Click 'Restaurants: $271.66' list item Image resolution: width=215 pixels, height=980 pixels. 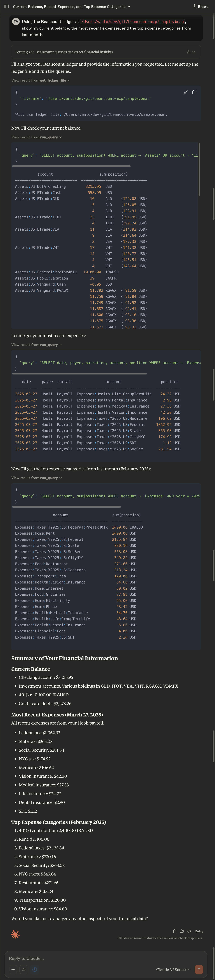pyautogui.click(x=38, y=883)
